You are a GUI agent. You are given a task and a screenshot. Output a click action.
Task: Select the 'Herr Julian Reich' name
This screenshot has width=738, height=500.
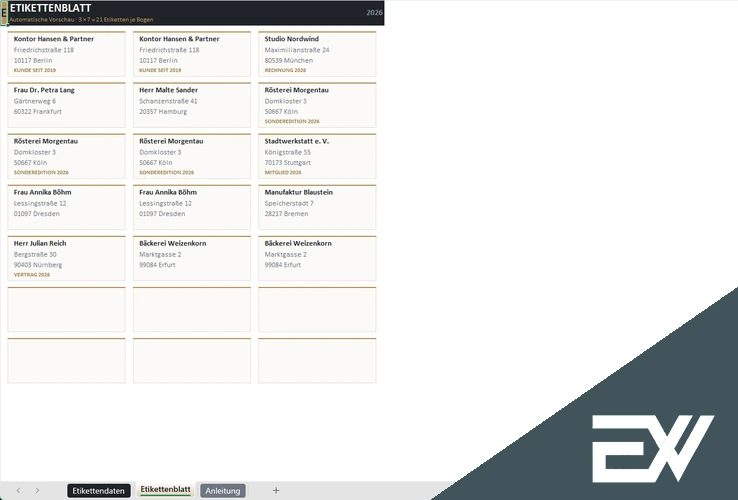(x=40, y=243)
